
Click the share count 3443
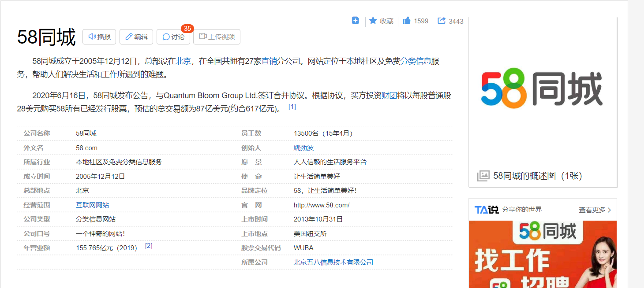coord(456,21)
